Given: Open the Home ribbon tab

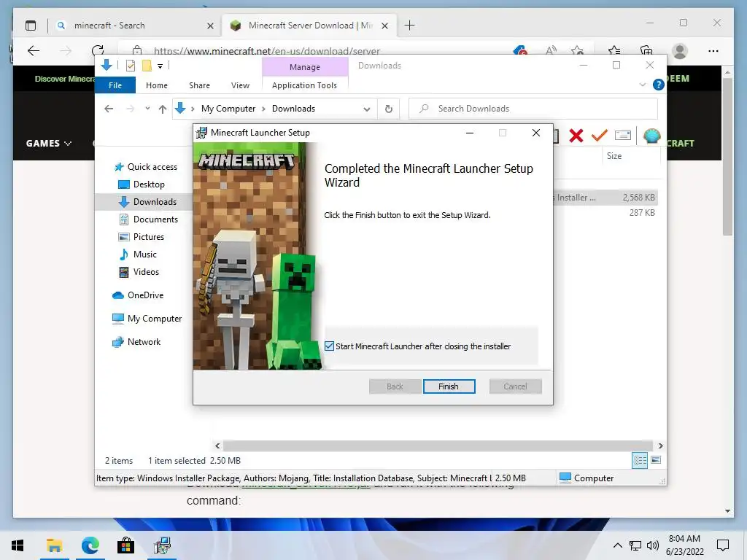Looking at the screenshot, I should point(157,85).
